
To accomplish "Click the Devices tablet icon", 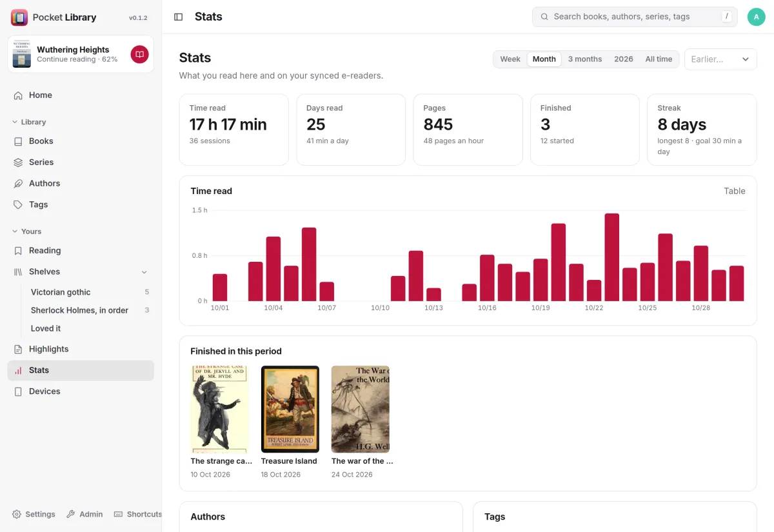I will (x=18, y=391).
